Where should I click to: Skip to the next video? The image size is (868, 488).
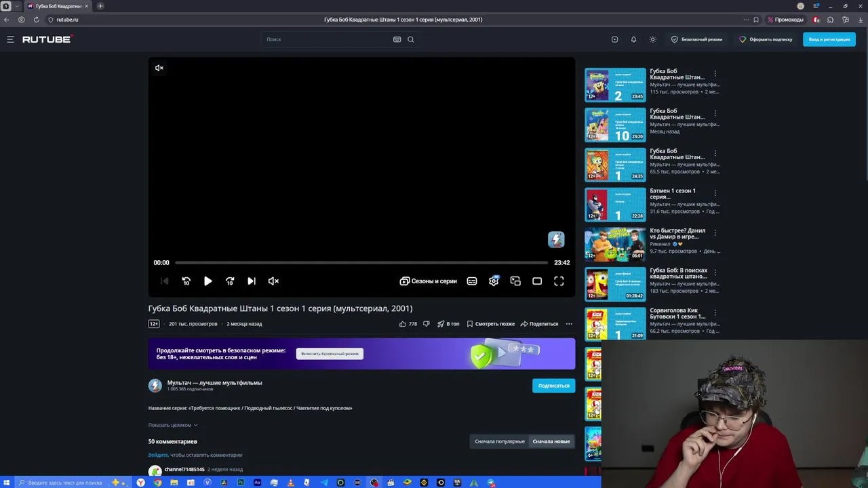point(252,281)
